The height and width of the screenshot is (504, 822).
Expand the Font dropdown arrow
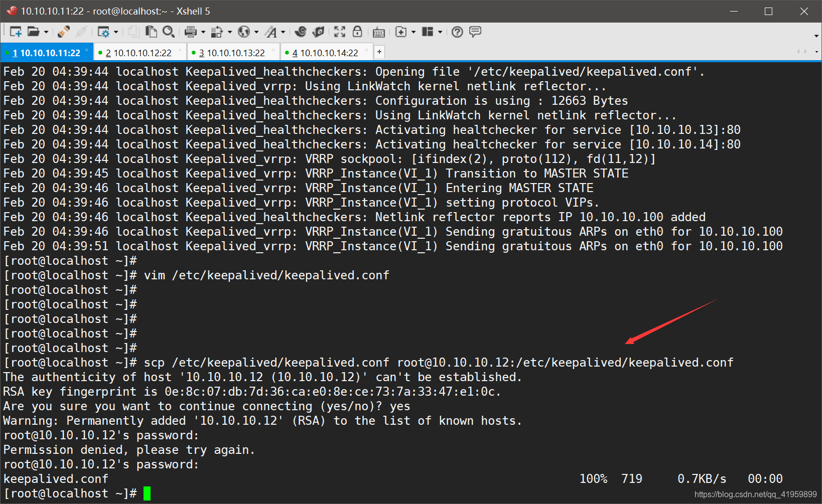coord(283,32)
